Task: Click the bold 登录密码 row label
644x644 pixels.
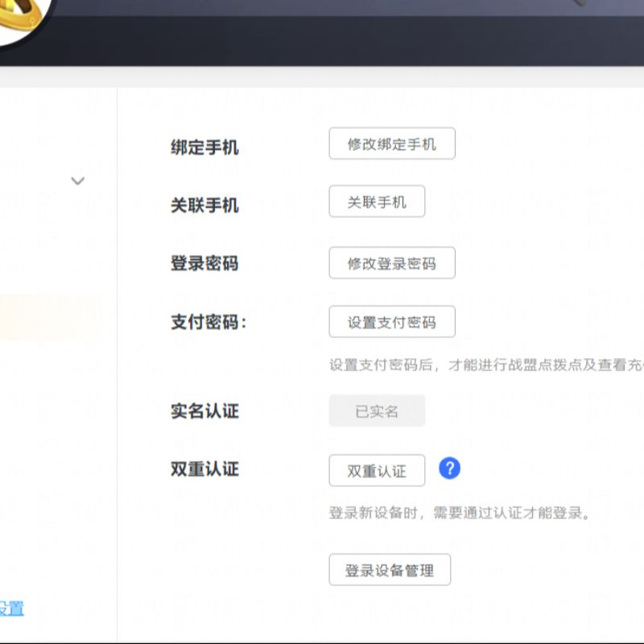Action: [204, 263]
